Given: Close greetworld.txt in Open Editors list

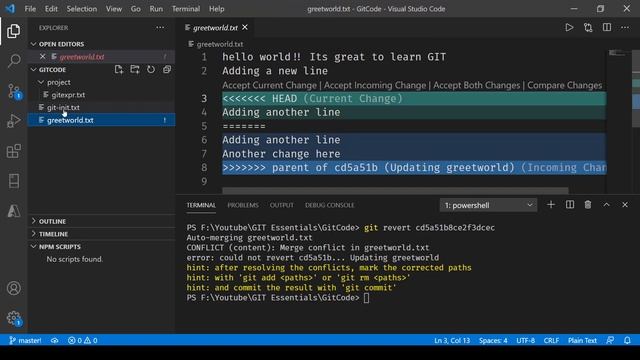Looking at the screenshot, I should 42,56.
